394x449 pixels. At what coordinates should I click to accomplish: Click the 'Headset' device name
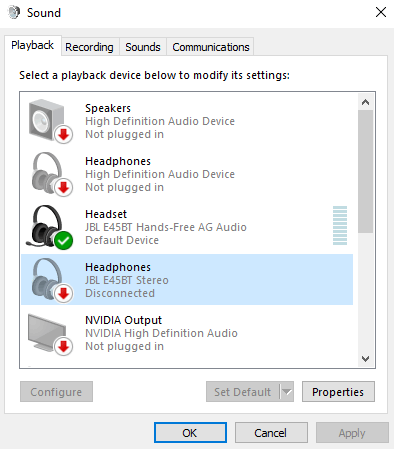(x=106, y=214)
